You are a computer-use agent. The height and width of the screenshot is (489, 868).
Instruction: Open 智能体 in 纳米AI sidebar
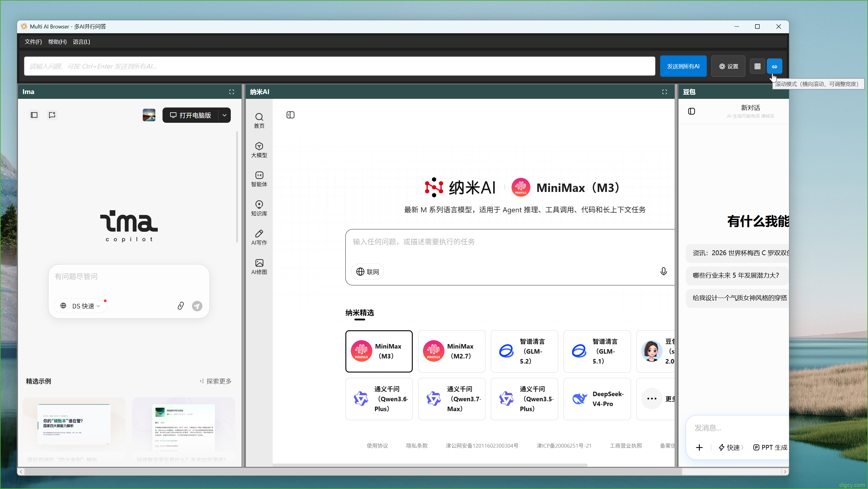pyautogui.click(x=259, y=179)
